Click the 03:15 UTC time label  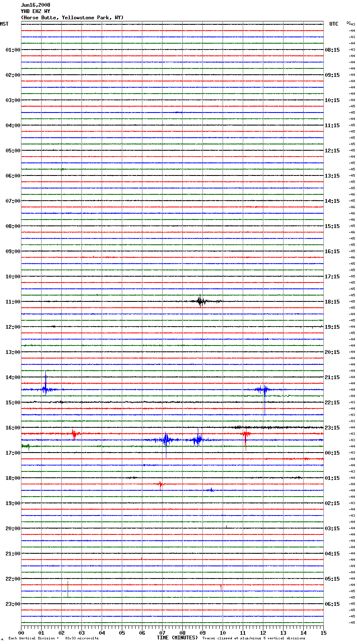[x=332, y=529]
